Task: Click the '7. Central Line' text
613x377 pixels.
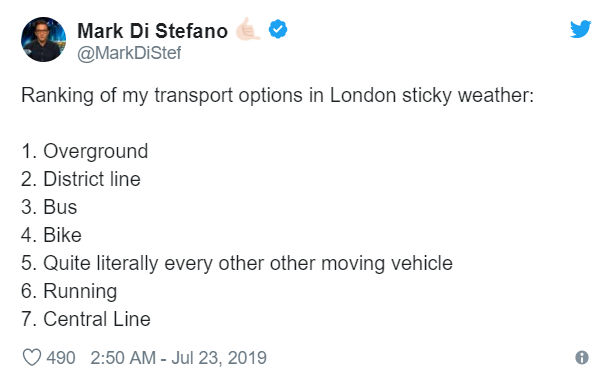Action: tap(86, 319)
